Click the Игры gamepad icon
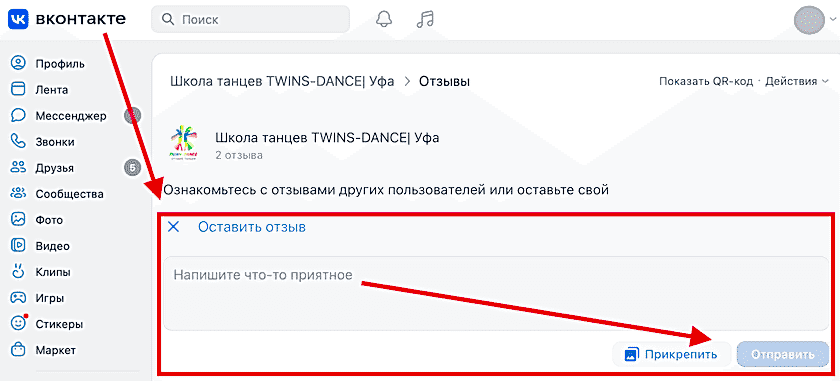840x381 pixels. pos(18,298)
